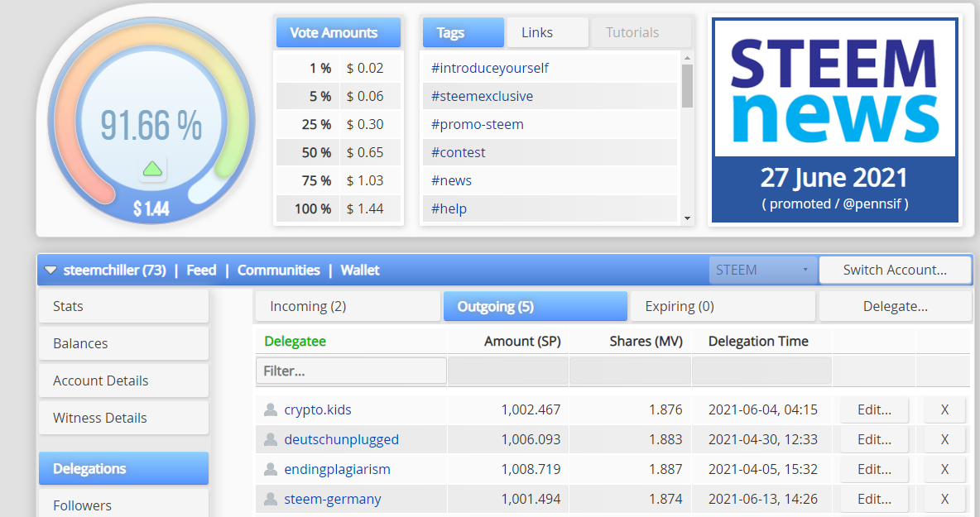Open the Balances sidebar section

click(x=124, y=343)
